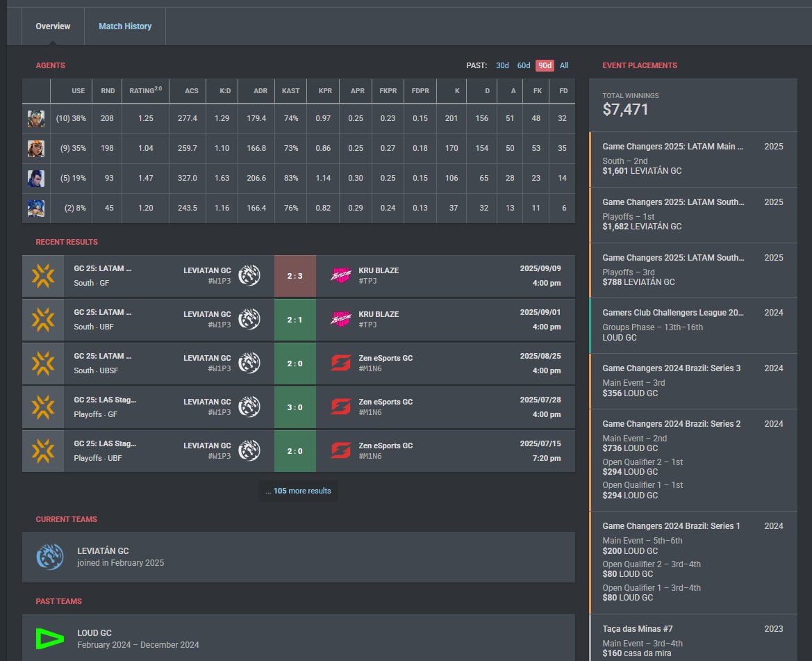Open Game Changers 2024 Brazil: Series 2
The height and width of the screenshot is (661, 812).
pos(693,459)
